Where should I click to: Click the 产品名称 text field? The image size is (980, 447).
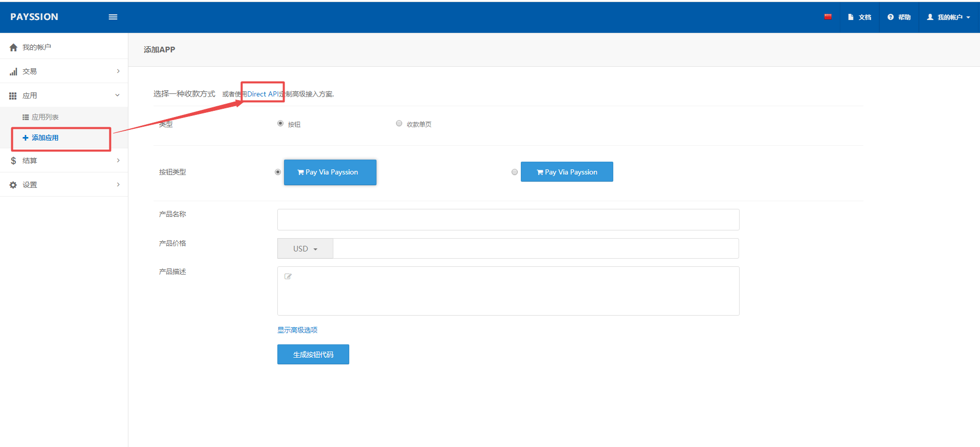coord(508,220)
